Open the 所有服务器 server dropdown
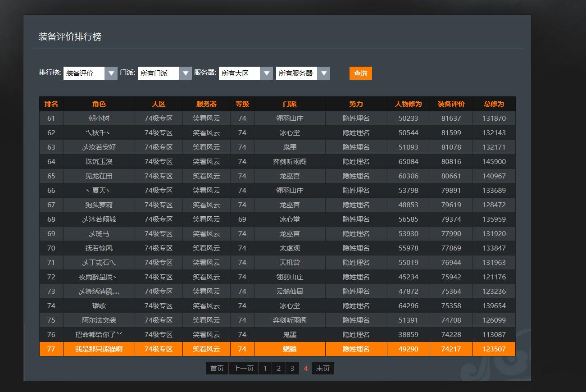 [303, 73]
